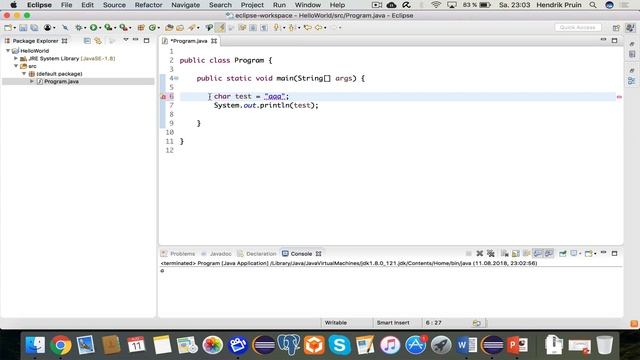Click the New Java Class icon

click(x=152, y=27)
